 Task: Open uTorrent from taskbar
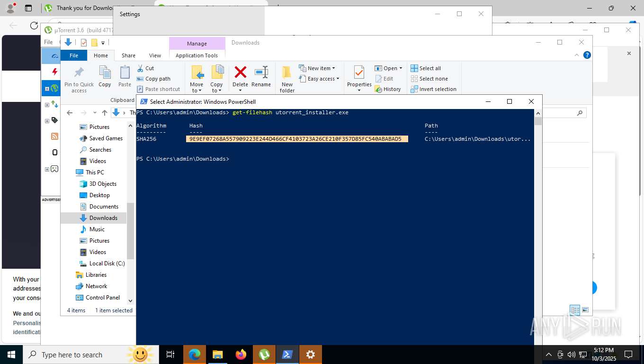264,355
